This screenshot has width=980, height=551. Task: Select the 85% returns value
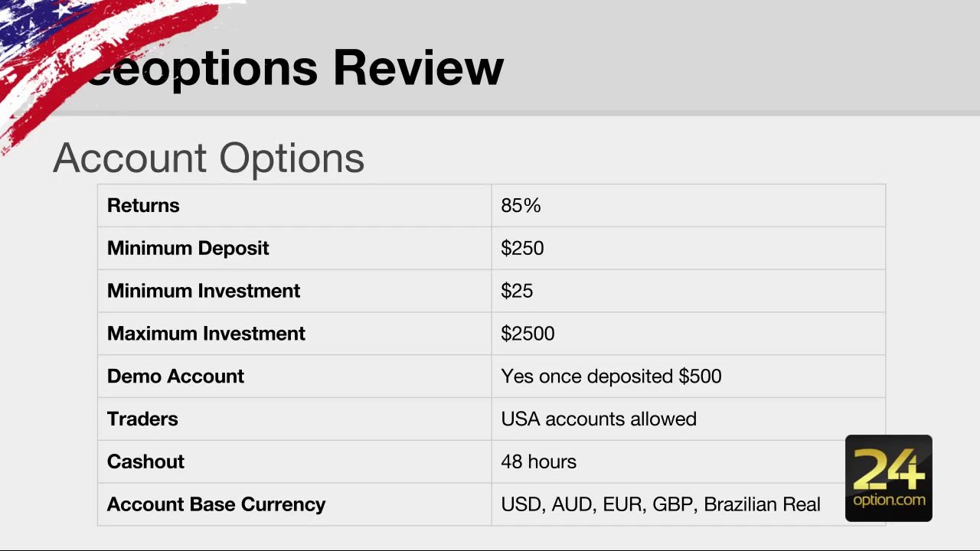[x=521, y=206]
